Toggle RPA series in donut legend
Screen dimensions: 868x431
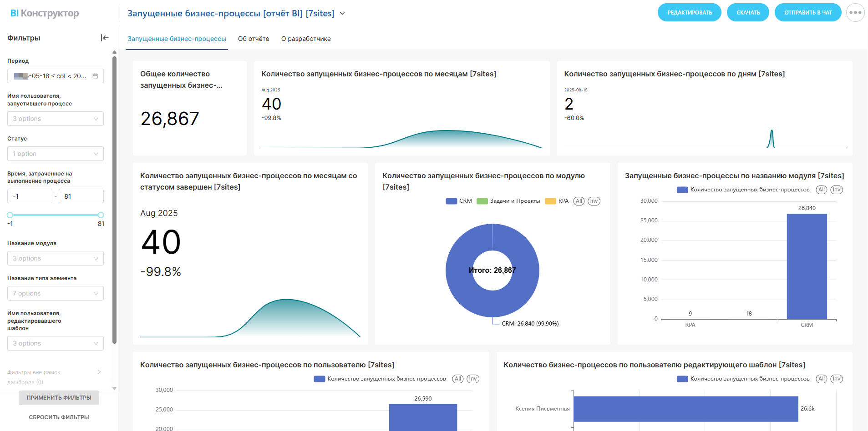pyautogui.click(x=557, y=201)
